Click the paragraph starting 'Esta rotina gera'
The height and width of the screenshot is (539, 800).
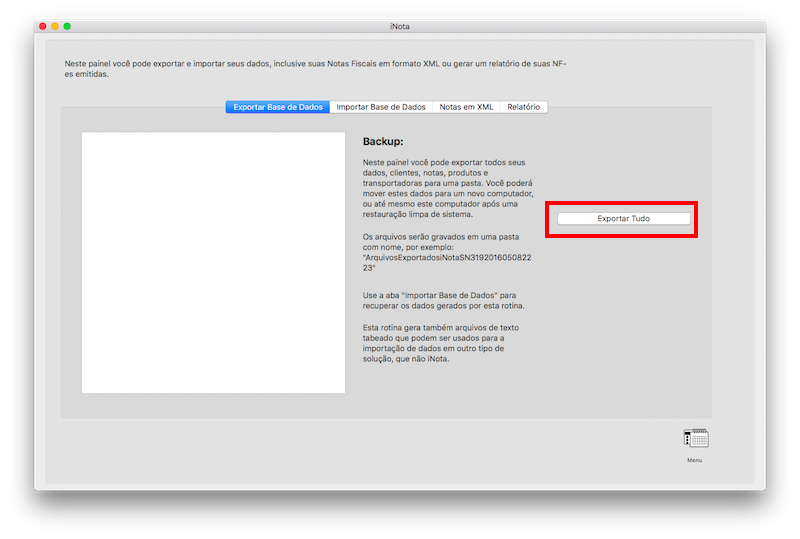[441, 343]
